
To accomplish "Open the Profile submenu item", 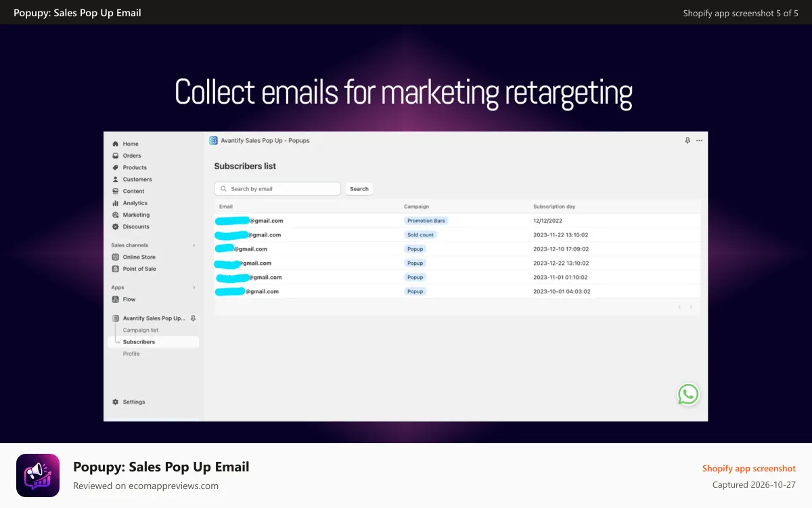I will click(131, 354).
